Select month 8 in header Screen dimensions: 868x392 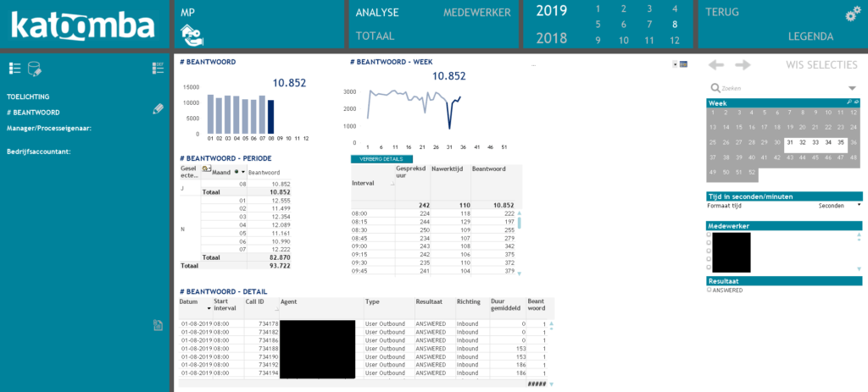(x=674, y=25)
